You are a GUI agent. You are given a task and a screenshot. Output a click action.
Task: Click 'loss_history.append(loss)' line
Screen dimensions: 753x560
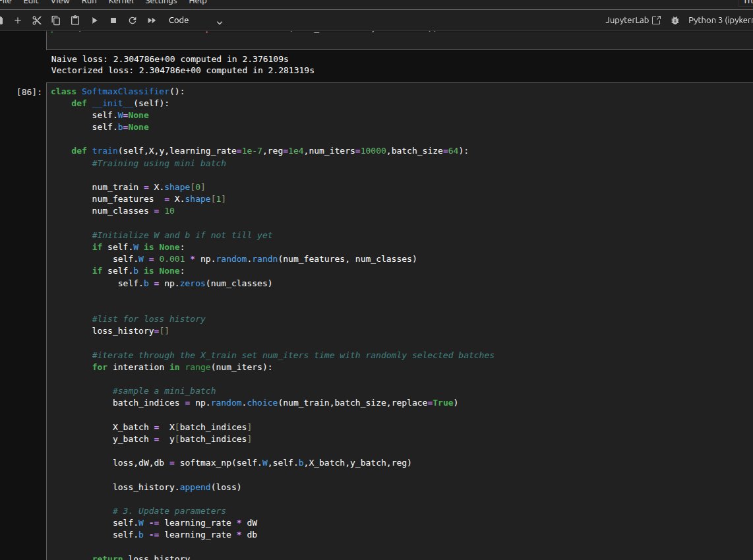[x=177, y=487]
